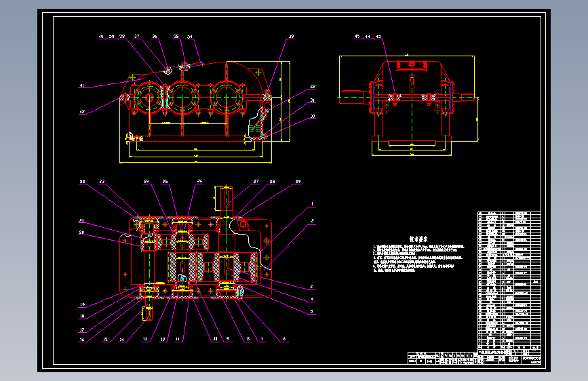Select part balloon number 8
This screenshot has width=588, height=381.
click(x=248, y=339)
